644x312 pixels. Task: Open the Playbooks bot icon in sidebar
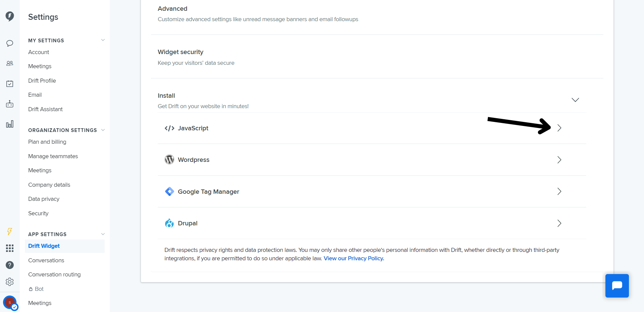(10, 104)
